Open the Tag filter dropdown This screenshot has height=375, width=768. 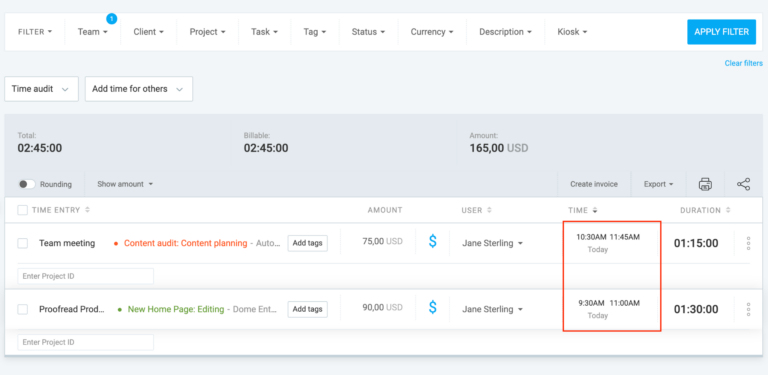coord(314,32)
